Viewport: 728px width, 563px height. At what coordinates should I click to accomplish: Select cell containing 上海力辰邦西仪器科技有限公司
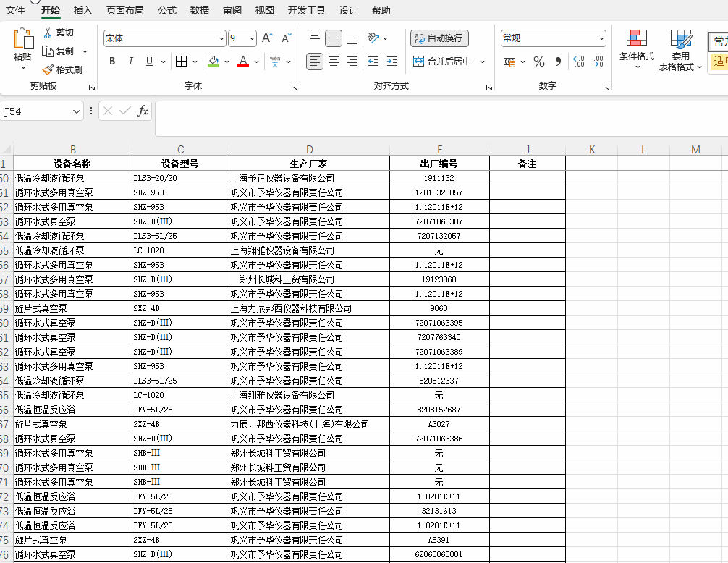pos(309,308)
